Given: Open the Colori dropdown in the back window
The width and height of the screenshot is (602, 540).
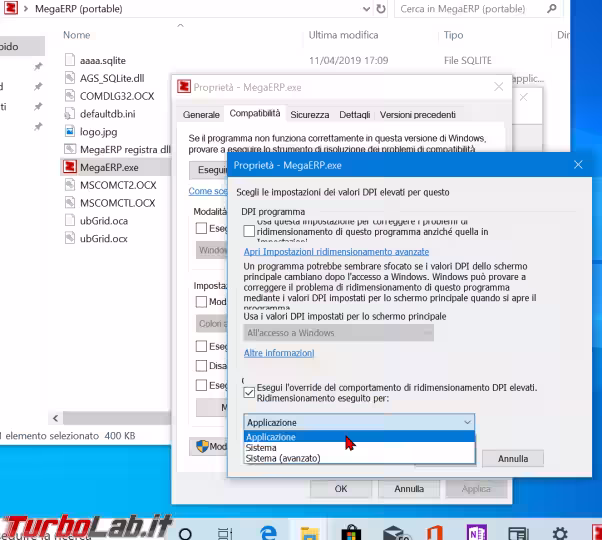Looking at the screenshot, I should [x=212, y=324].
